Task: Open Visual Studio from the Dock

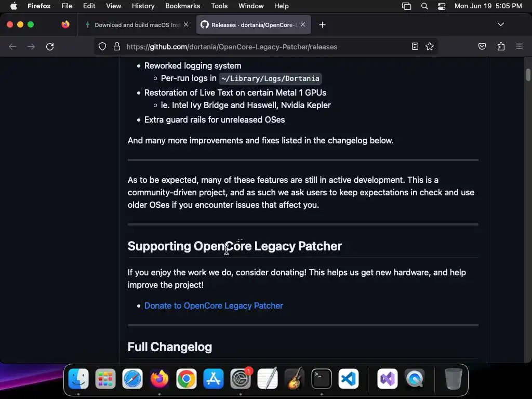Action: [x=388, y=378]
